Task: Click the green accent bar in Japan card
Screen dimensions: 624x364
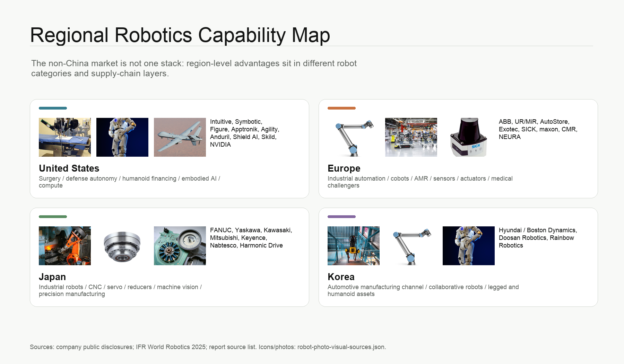Action: click(x=53, y=217)
